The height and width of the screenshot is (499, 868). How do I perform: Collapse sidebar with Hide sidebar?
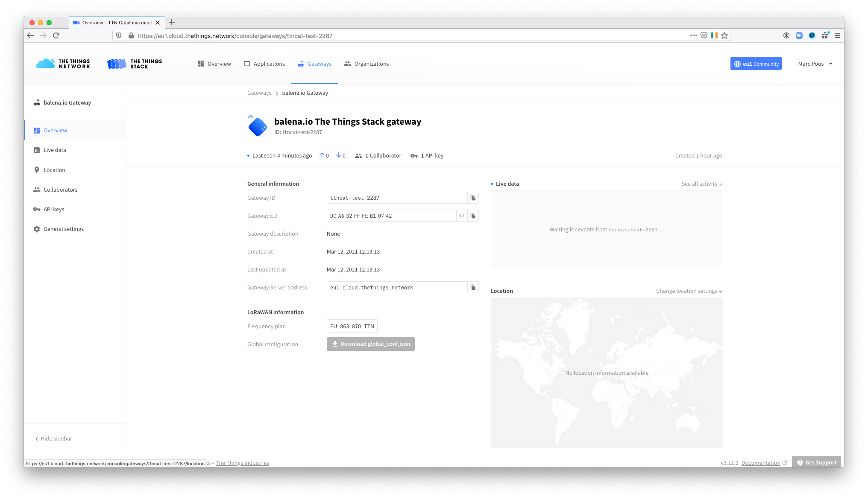click(54, 438)
